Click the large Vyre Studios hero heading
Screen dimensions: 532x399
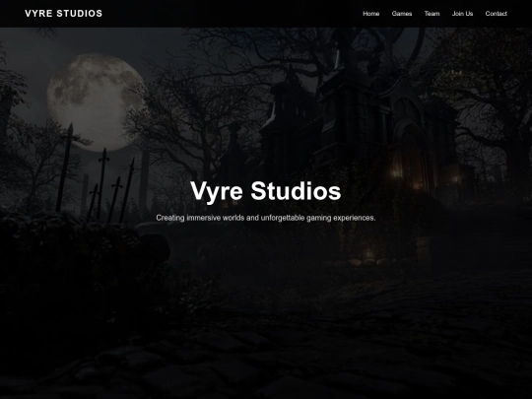point(266,191)
